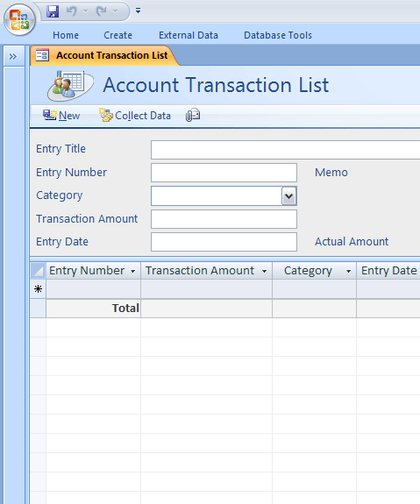Open the Category combo box dropdown
The height and width of the screenshot is (504, 420).
[x=288, y=196]
